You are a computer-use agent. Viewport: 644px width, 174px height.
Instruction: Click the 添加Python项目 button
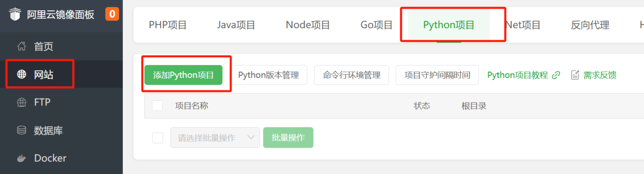183,75
